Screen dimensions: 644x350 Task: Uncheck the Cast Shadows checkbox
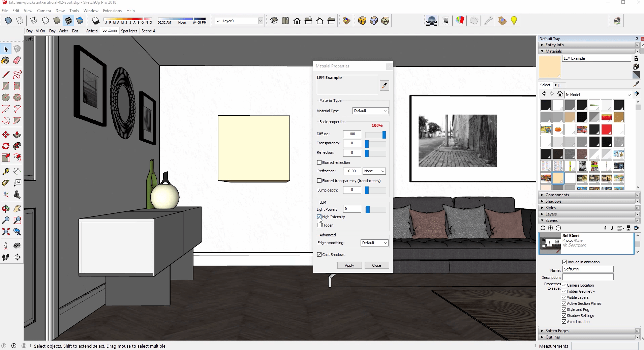319,255
